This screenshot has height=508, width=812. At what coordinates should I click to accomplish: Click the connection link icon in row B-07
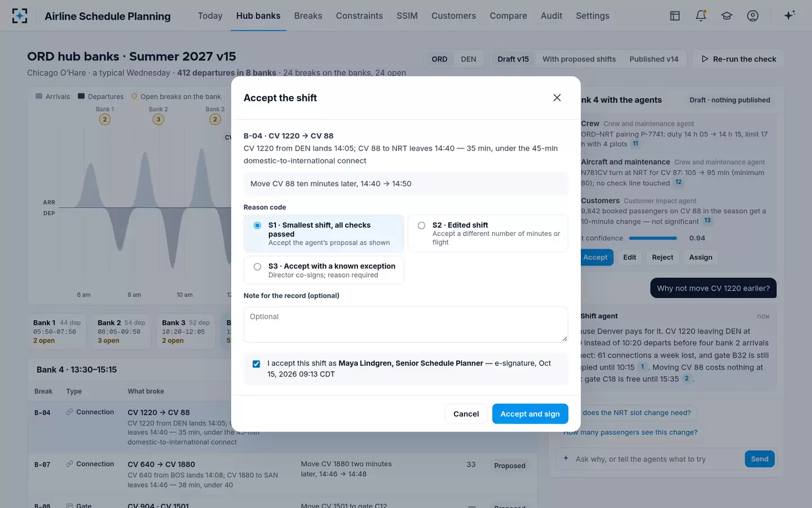70,464
